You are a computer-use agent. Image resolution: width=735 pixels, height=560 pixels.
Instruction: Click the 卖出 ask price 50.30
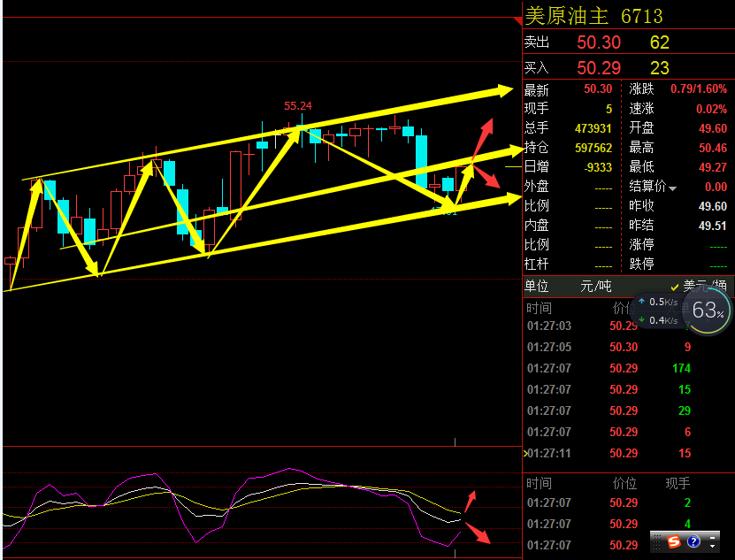599,42
